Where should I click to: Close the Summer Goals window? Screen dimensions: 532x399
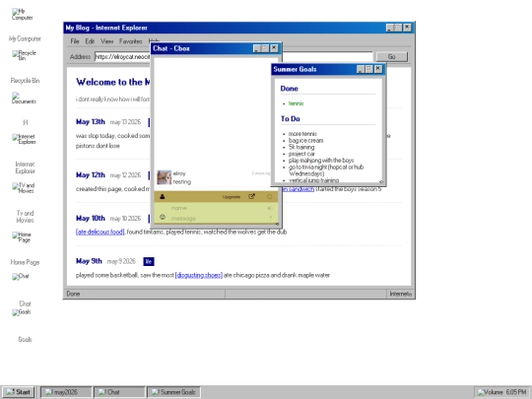click(x=378, y=69)
